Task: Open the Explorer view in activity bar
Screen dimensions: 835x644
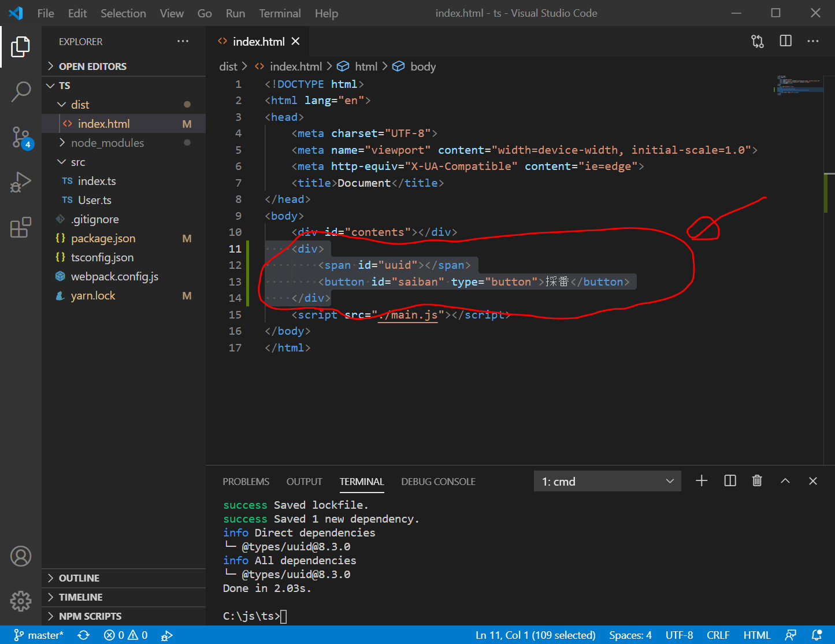Action: (x=21, y=47)
